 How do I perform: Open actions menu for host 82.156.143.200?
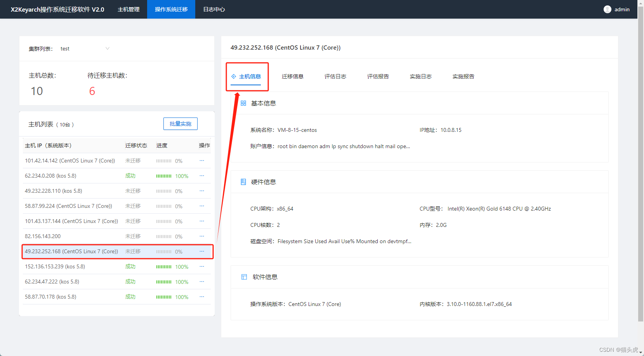coord(202,236)
